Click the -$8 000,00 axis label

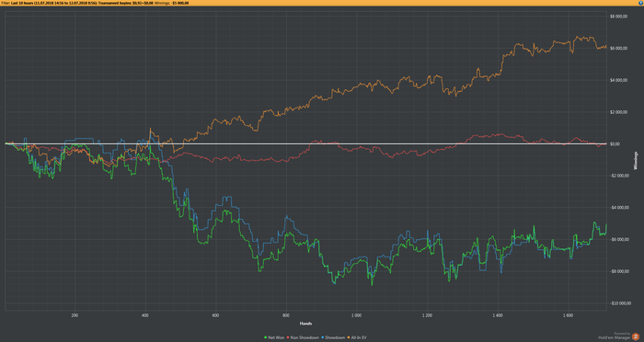pyautogui.click(x=619, y=271)
